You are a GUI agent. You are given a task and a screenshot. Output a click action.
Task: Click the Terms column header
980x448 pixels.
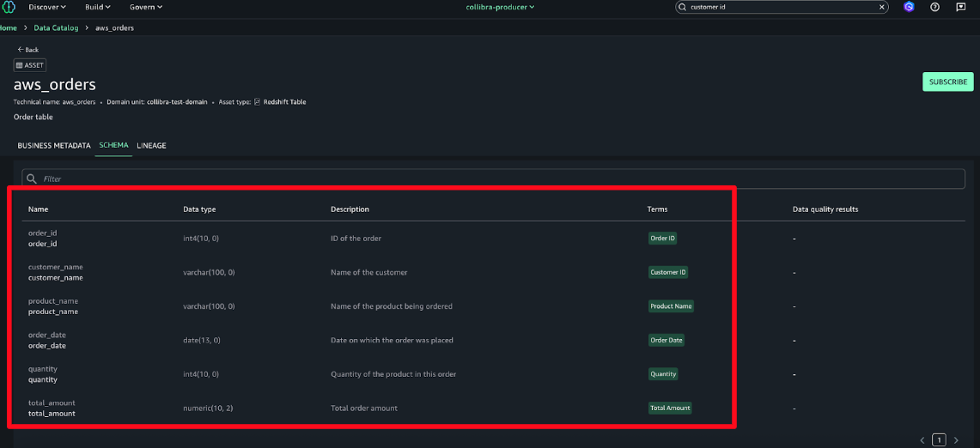pos(658,209)
